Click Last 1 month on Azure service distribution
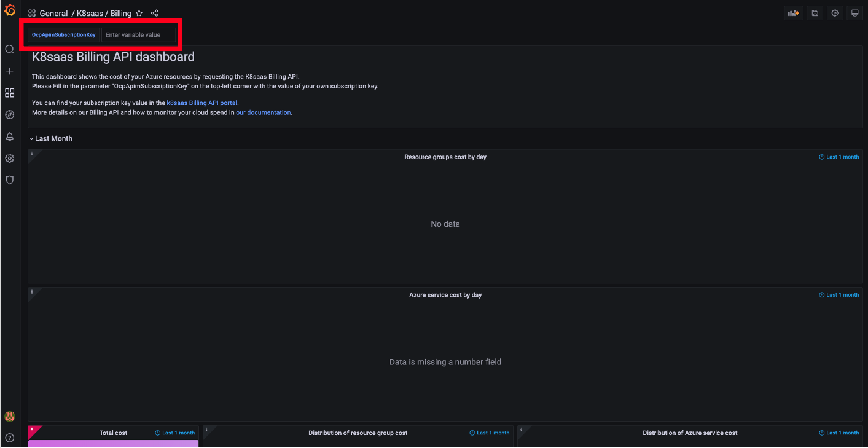The width and height of the screenshot is (868, 448). tap(839, 433)
